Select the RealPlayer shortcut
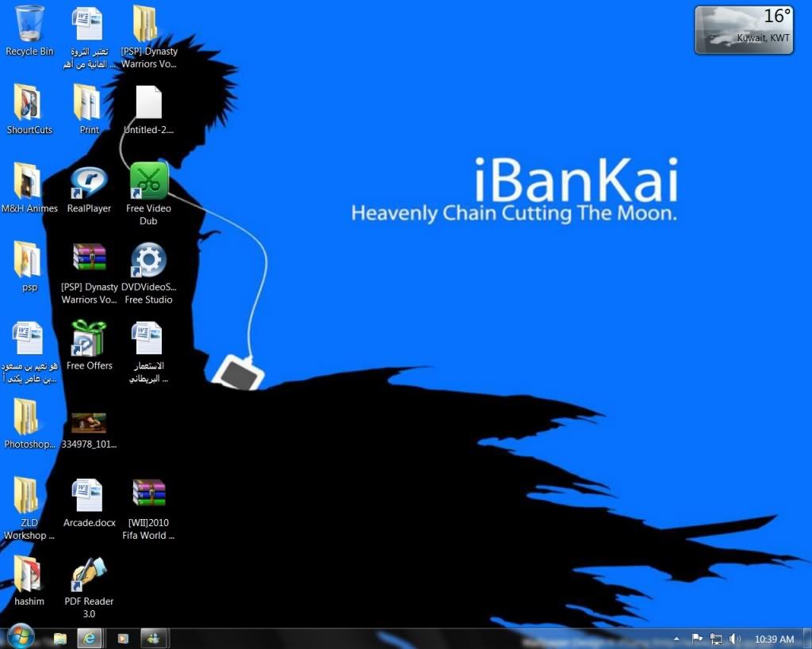 pos(89,182)
